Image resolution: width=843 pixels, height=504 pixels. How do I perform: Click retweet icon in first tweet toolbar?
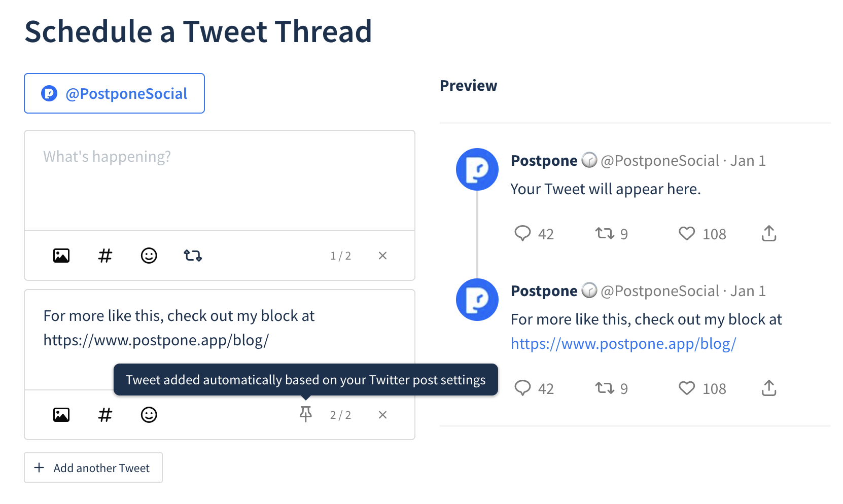click(x=193, y=256)
